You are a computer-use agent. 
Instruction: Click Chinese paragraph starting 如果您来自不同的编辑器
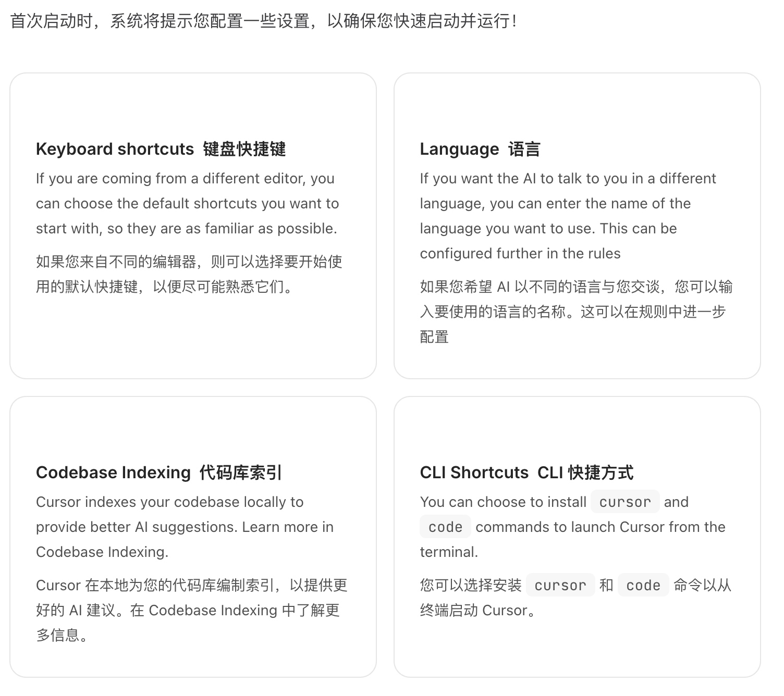[x=189, y=274]
